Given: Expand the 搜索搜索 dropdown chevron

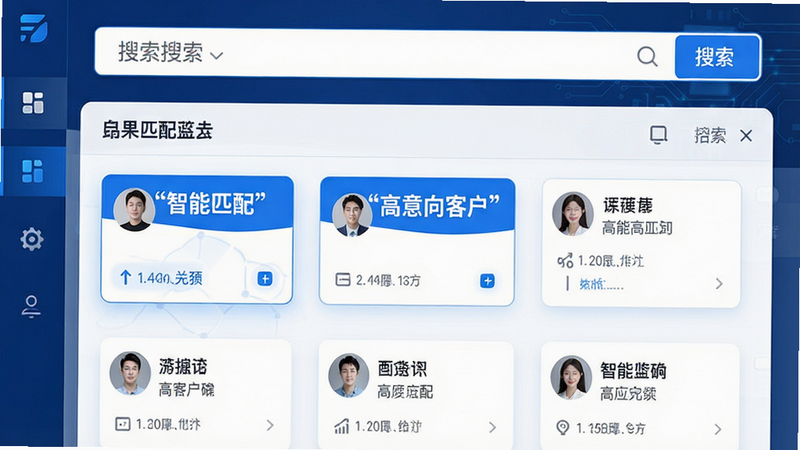Looking at the screenshot, I should 216,56.
